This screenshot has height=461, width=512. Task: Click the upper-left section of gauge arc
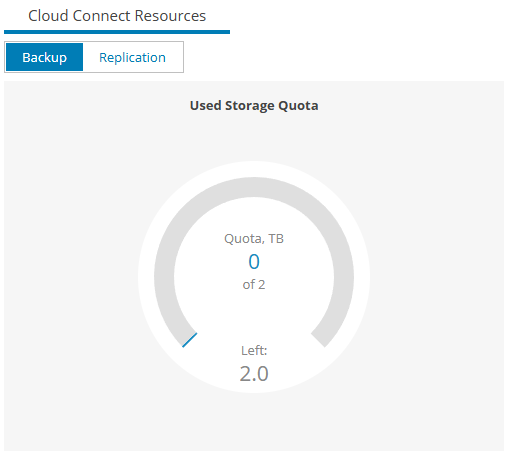(x=190, y=213)
